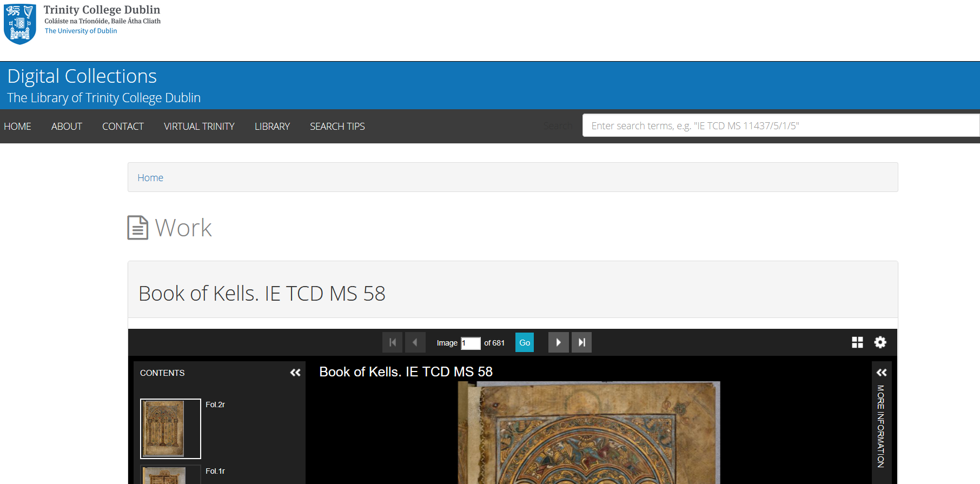The height and width of the screenshot is (484, 980).
Task: Go to the previous image
Action: (x=415, y=342)
